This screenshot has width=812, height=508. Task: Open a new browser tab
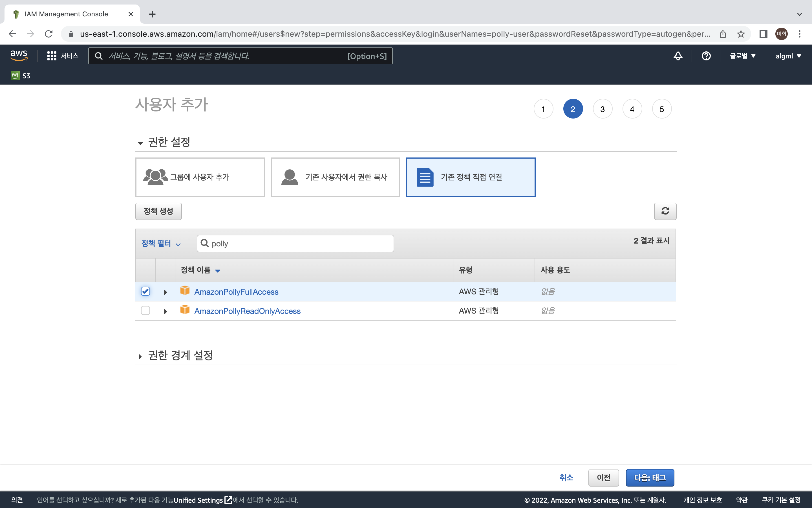point(152,14)
